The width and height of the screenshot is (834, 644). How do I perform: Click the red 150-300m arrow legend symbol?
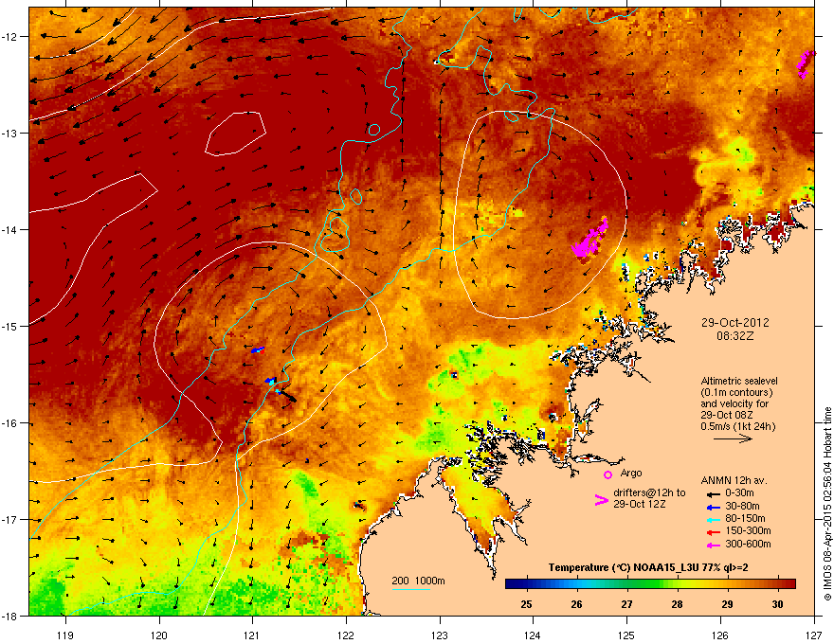pos(713,532)
